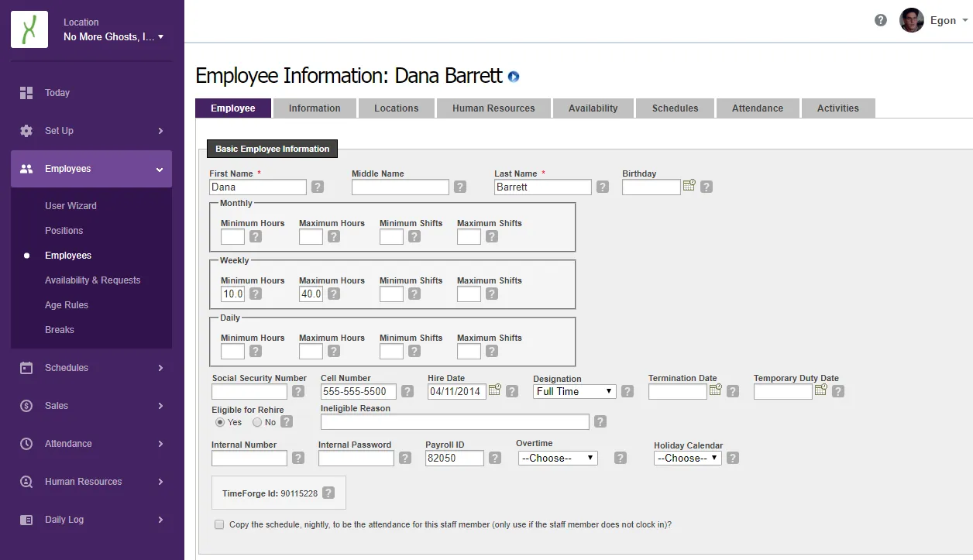973x560 pixels.
Task: Click the Payroll ID input field
Action: (455, 458)
